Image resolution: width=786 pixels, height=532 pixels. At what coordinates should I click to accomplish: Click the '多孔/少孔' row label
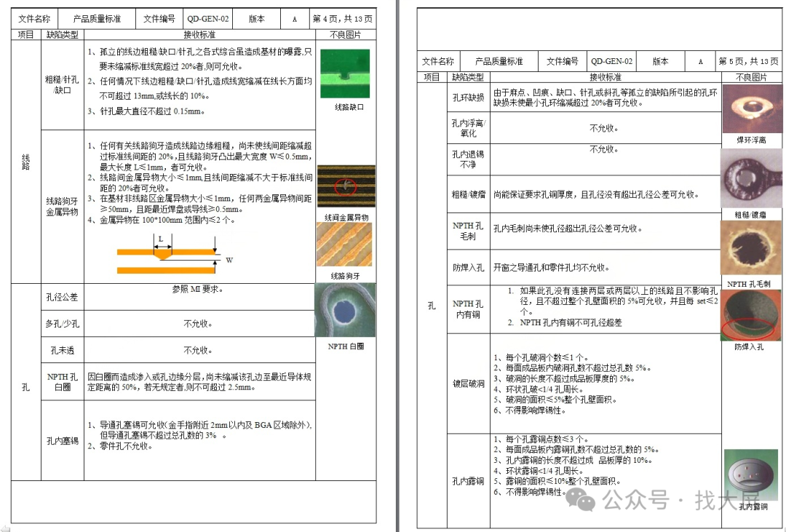pyautogui.click(x=62, y=323)
